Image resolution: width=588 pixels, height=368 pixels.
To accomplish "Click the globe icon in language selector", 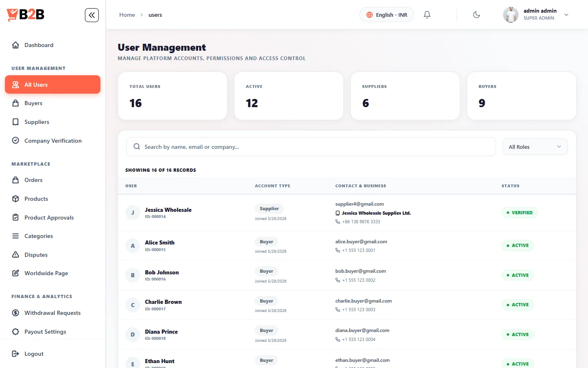I will tap(370, 15).
